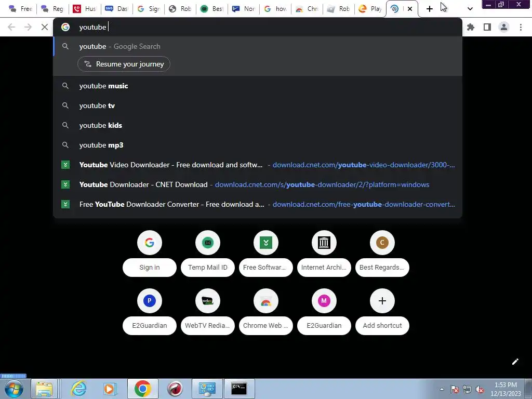Open 'Free Softwar...' shortcut icon

pyautogui.click(x=266, y=243)
